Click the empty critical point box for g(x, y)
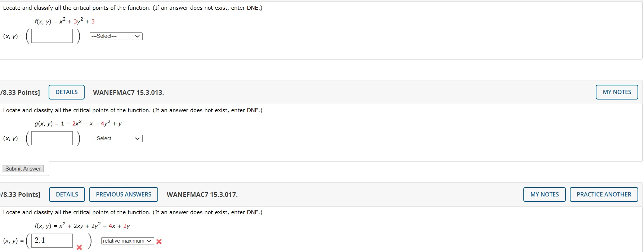Viewport: 644px width, 252px height. click(52, 138)
